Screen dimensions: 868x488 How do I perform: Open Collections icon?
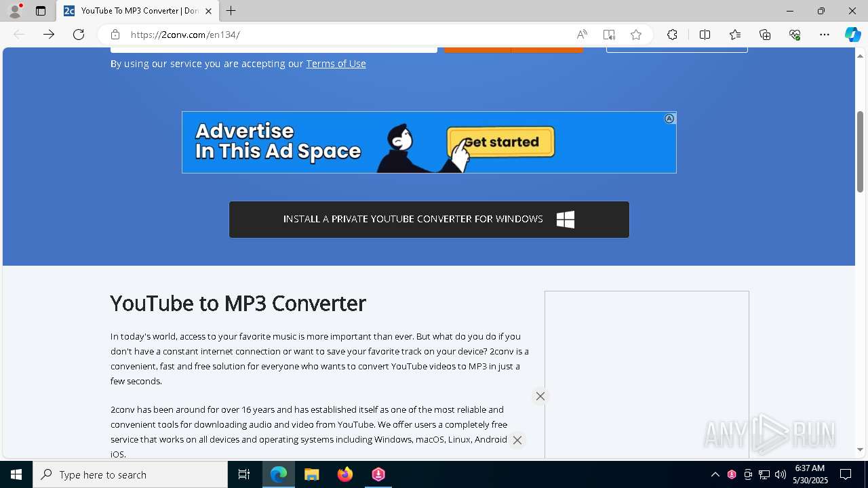[765, 35]
